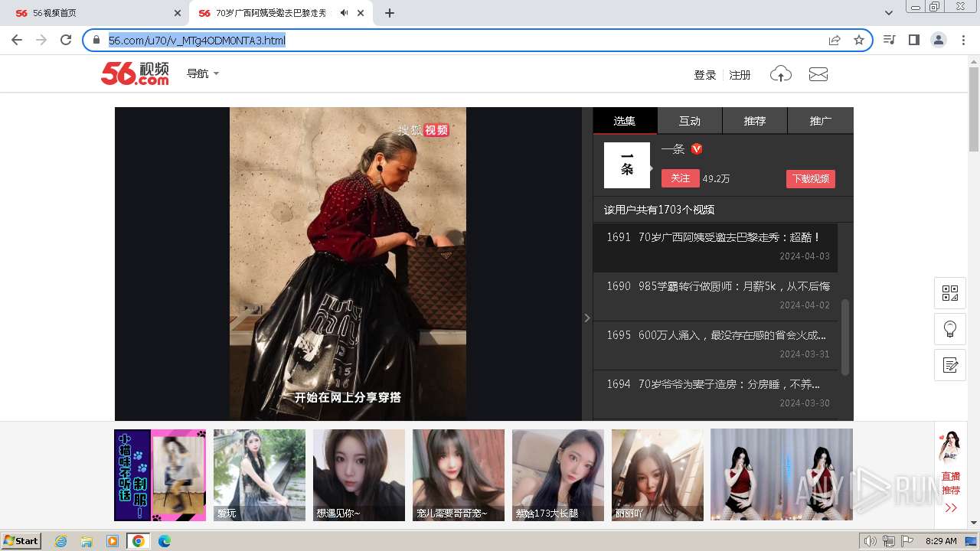Go back in browser history
Viewport: 980px width, 551px height.
click(17, 40)
